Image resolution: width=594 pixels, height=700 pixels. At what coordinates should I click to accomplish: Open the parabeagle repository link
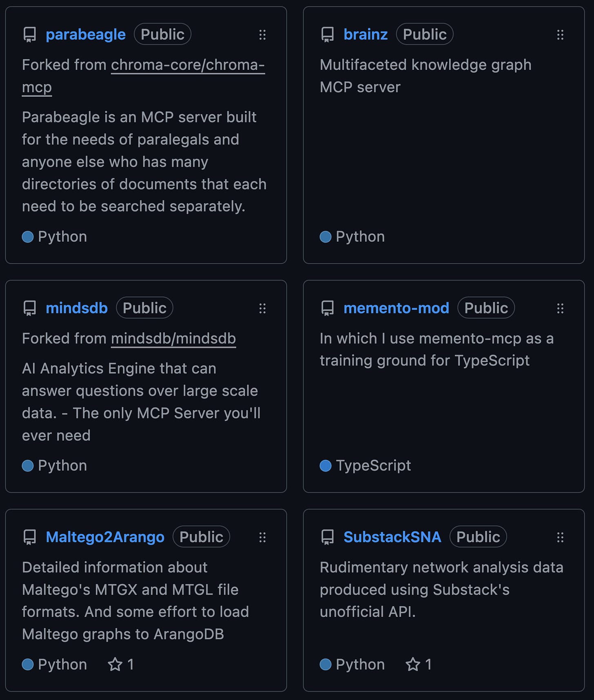[86, 35]
